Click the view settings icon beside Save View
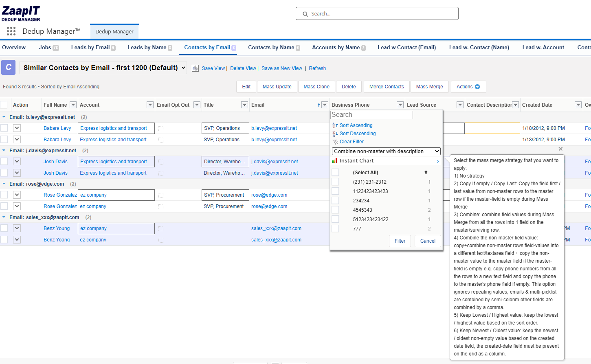The width and height of the screenshot is (591, 364). pyautogui.click(x=195, y=68)
